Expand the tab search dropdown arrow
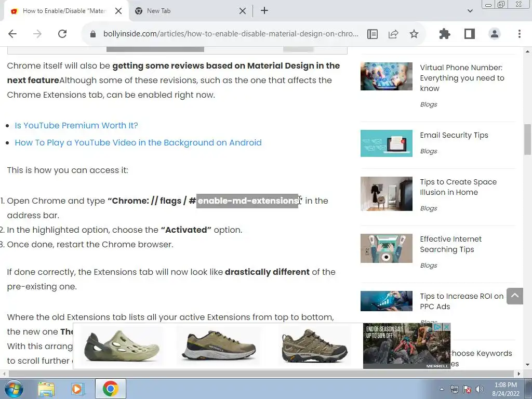This screenshot has height=399, width=532. pos(470,11)
